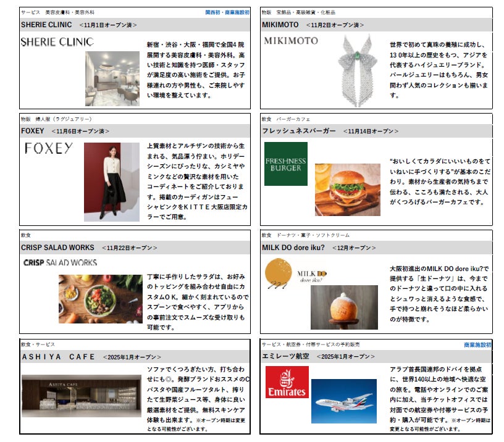This screenshot has width=504, height=442.
Task: Click the <12月オープン> date text
Action: point(354,248)
